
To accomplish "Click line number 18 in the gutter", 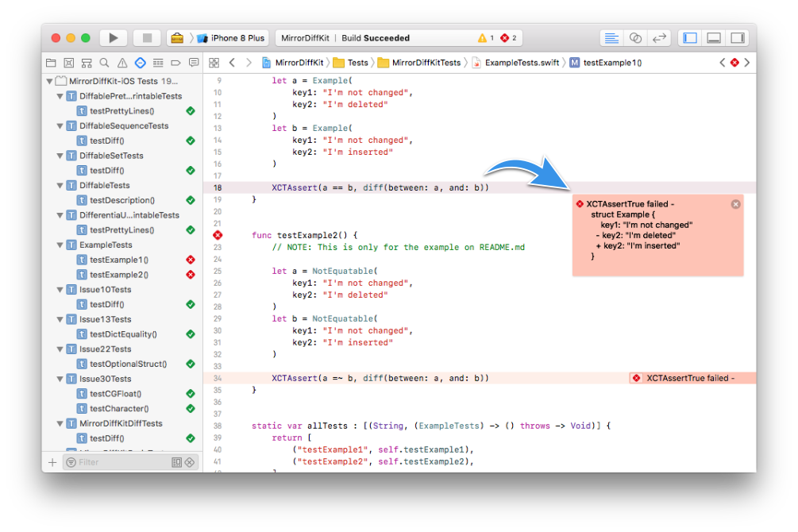I will pos(218,188).
